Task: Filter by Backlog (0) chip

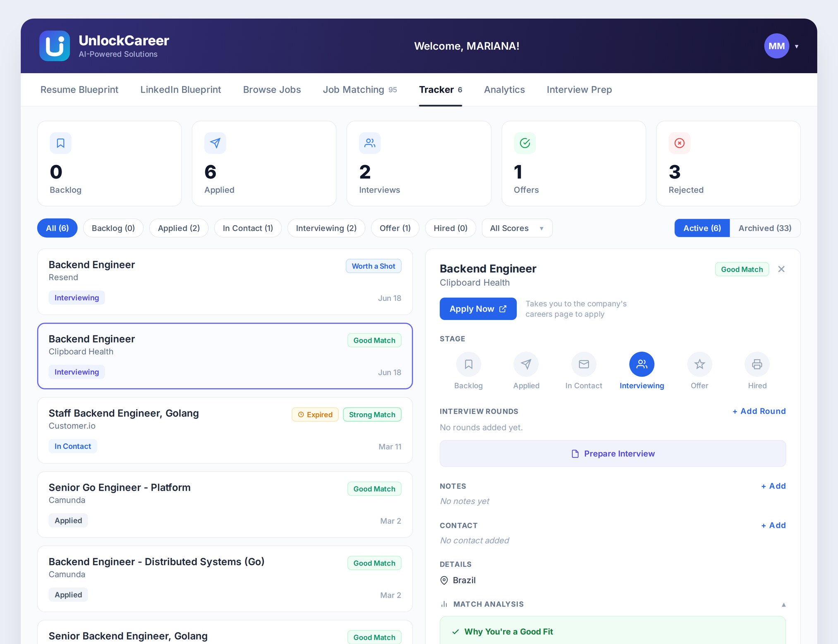Action: 113,228
